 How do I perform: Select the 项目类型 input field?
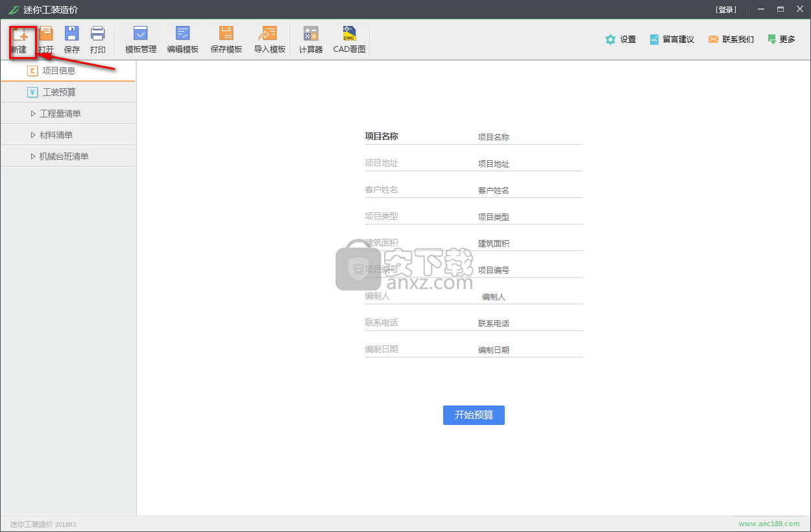pos(529,217)
